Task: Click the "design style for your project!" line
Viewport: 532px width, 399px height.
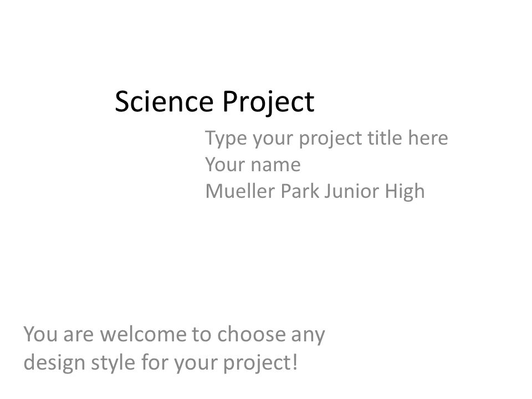Action: click(161, 363)
